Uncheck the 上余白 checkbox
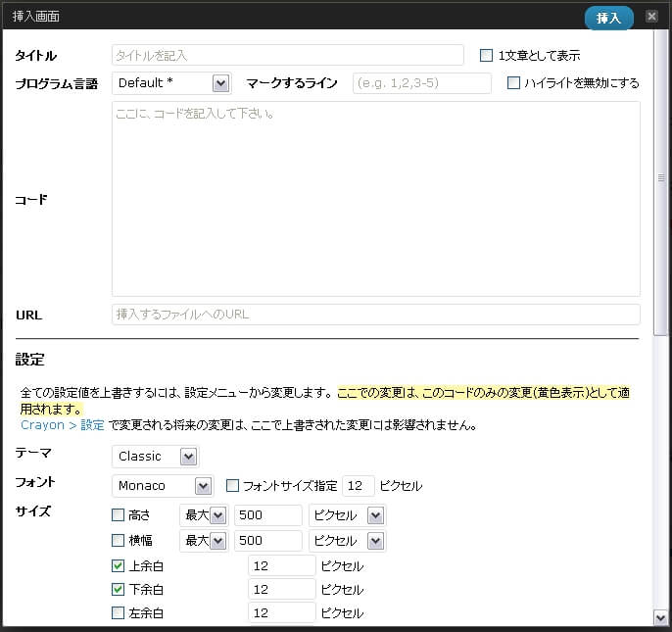 click(x=119, y=565)
